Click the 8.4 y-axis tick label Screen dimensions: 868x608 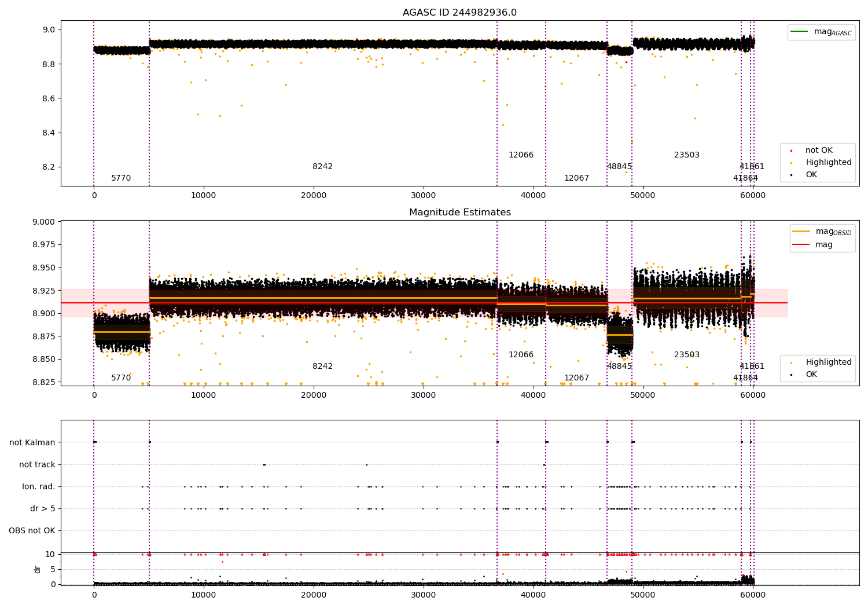click(49, 133)
